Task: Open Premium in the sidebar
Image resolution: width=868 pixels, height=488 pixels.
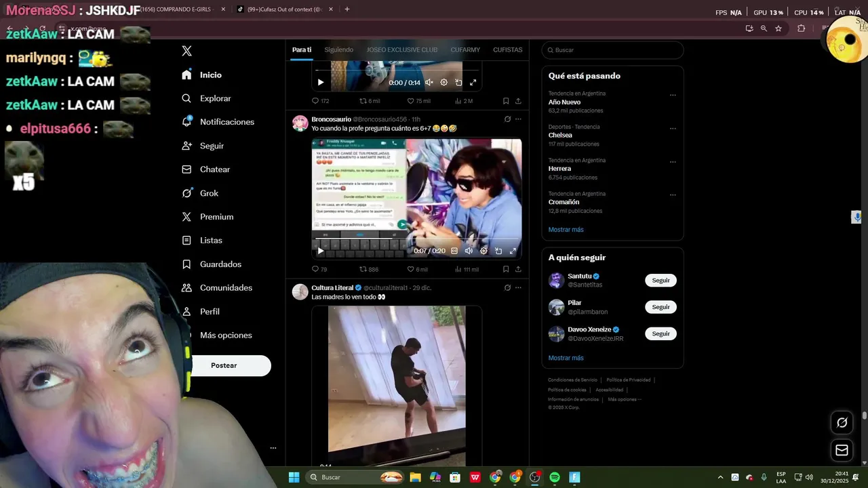Action: click(x=208, y=217)
